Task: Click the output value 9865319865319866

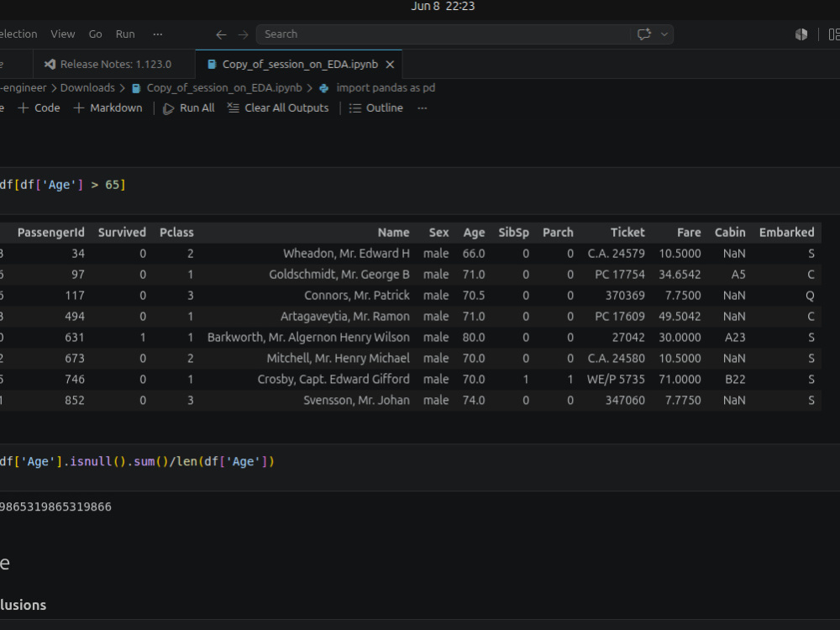Action: (x=55, y=507)
